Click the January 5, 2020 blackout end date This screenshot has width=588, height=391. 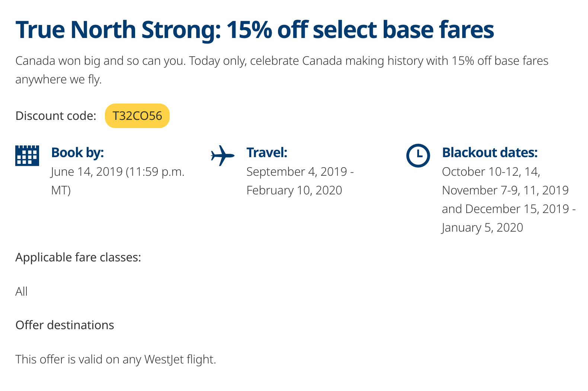pyautogui.click(x=482, y=228)
